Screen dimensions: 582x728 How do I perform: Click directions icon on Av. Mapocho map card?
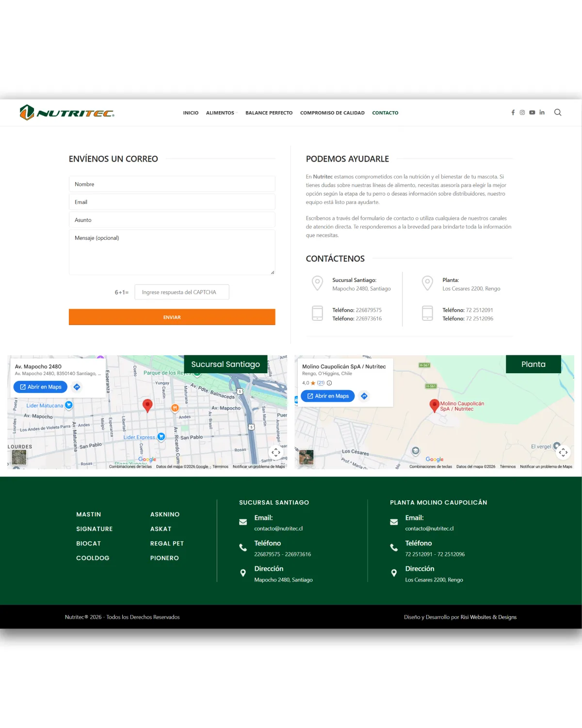pos(77,387)
